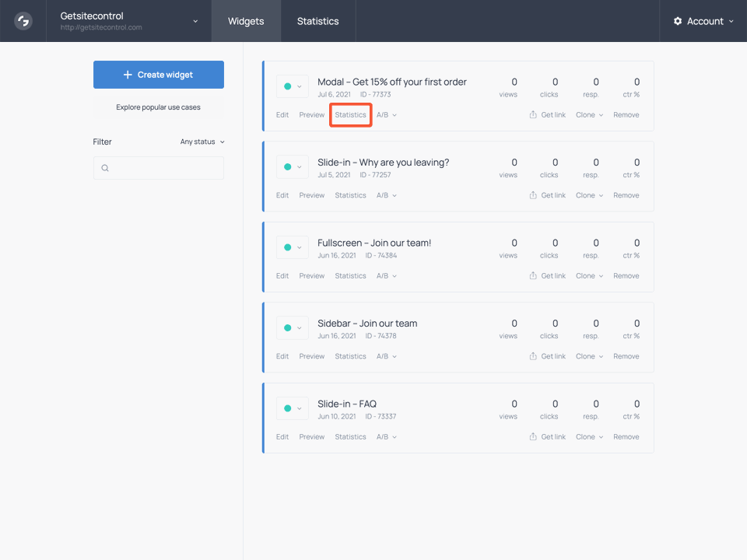Screen dimensions: 747x560
Task: Toggle the Fullscreen – Join our team status indicator
Action: click(x=289, y=247)
